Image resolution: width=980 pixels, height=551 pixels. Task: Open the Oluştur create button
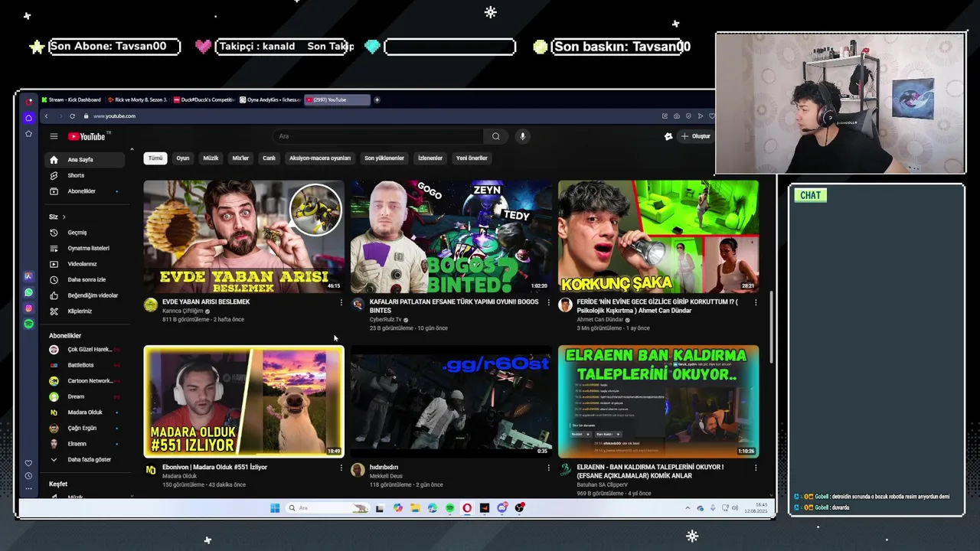tap(695, 136)
